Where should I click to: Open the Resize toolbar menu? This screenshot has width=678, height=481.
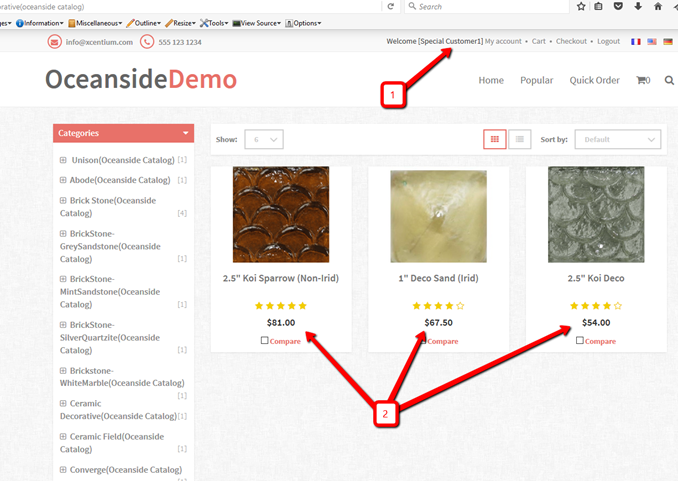click(x=181, y=23)
